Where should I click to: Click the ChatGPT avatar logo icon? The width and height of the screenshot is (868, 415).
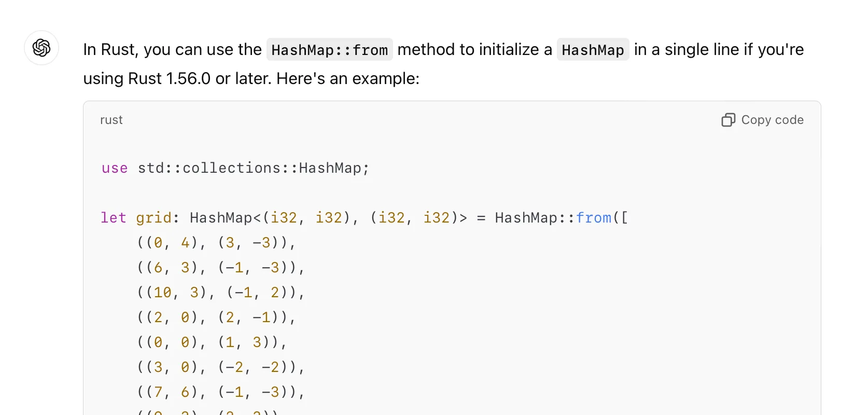coord(41,48)
